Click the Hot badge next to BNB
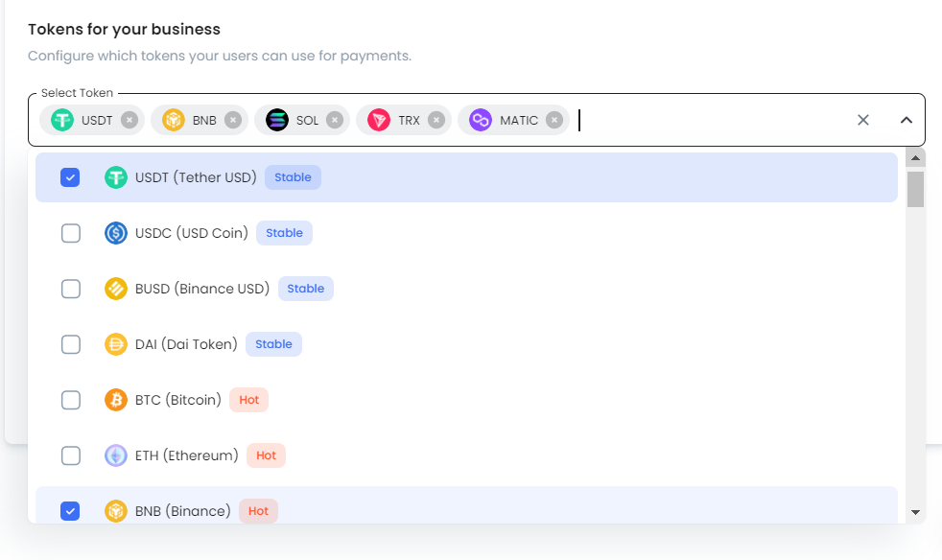The width and height of the screenshot is (942, 560). coord(258,511)
